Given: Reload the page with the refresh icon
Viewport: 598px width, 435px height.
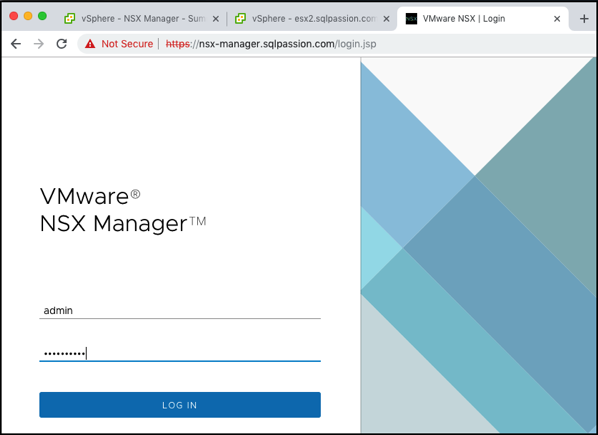Looking at the screenshot, I should (62, 44).
